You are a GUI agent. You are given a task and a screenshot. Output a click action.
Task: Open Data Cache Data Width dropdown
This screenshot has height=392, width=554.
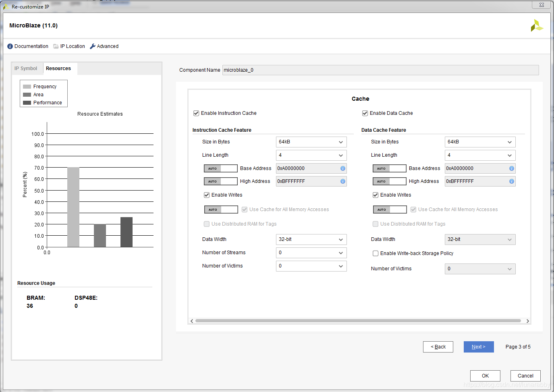[480, 239]
